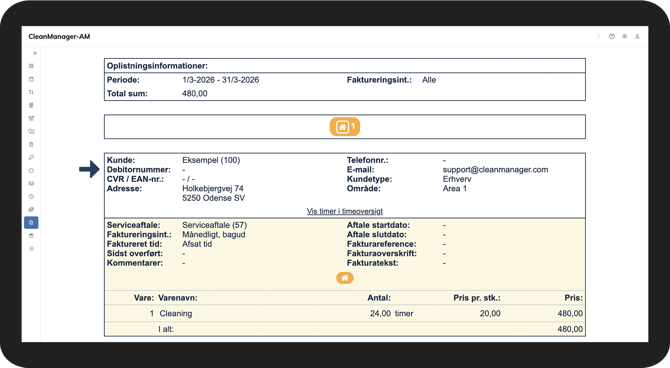This screenshot has width=670, height=368.
Task: Click the Område value Area 1
Action: pos(455,188)
